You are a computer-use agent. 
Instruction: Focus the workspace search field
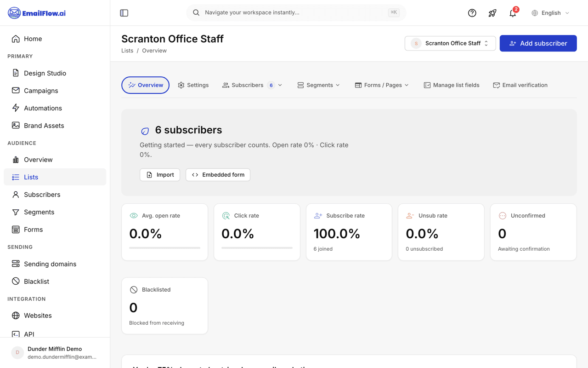click(x=296, y=12)
